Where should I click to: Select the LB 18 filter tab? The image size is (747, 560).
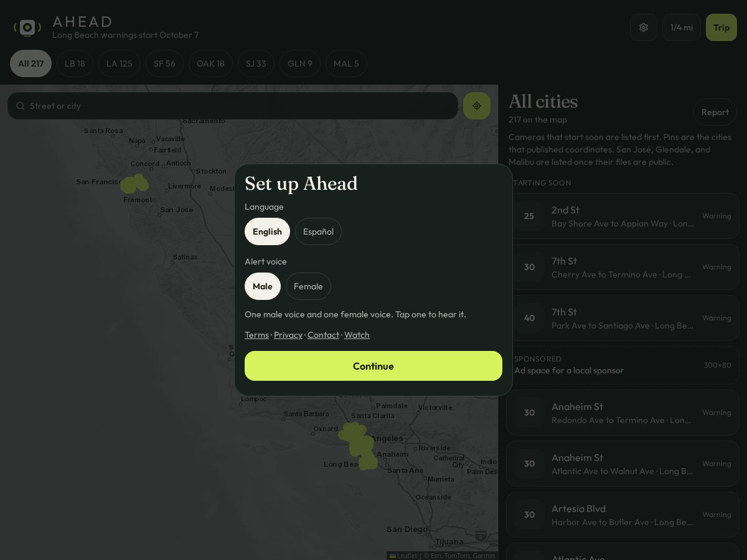pos(75,63)
